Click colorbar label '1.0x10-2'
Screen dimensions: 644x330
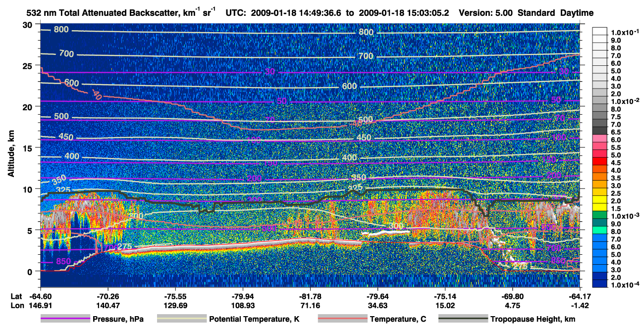coord(624,100)
